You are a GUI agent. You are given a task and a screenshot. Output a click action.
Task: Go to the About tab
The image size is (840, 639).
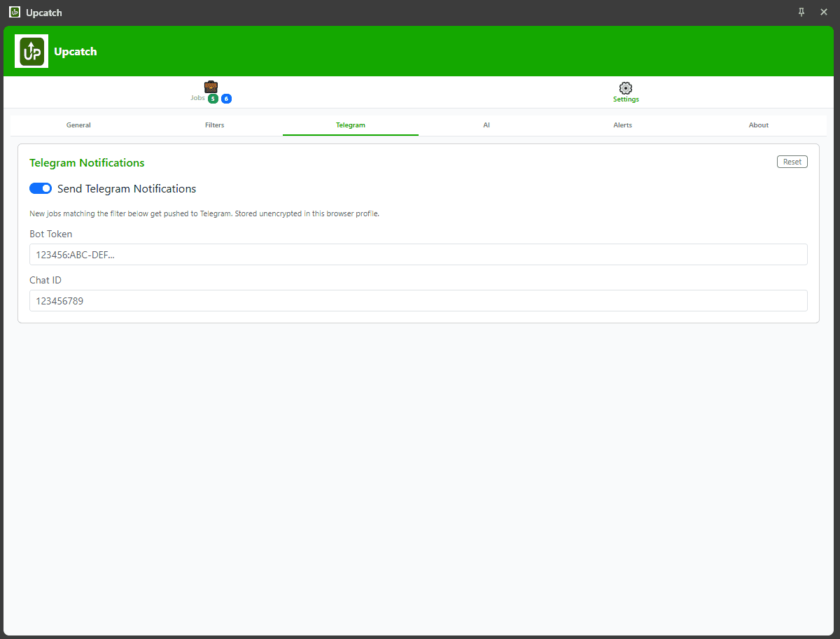(x=759, y=125)
